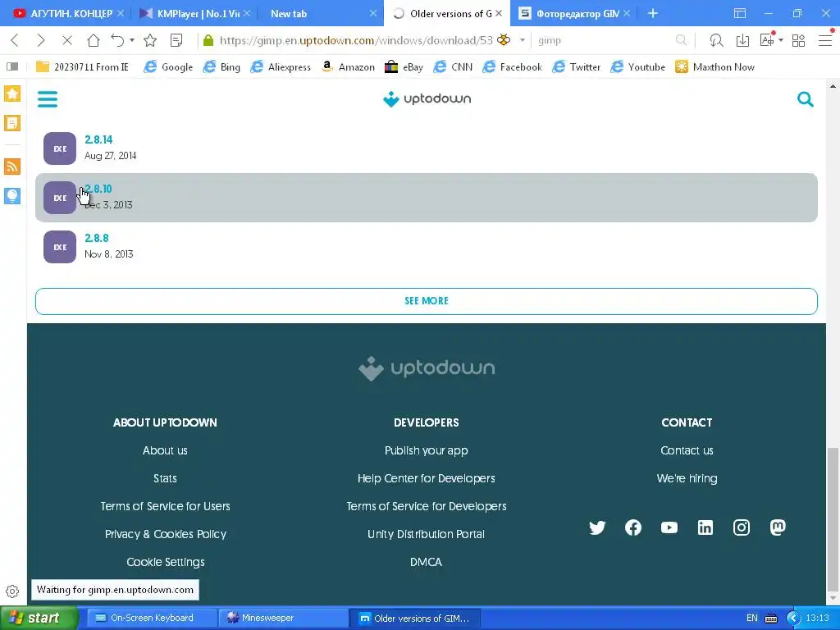The image size is (840, 630).
Task: Click the page vertical scrollbar thumb
Action: tap(833, 518)
